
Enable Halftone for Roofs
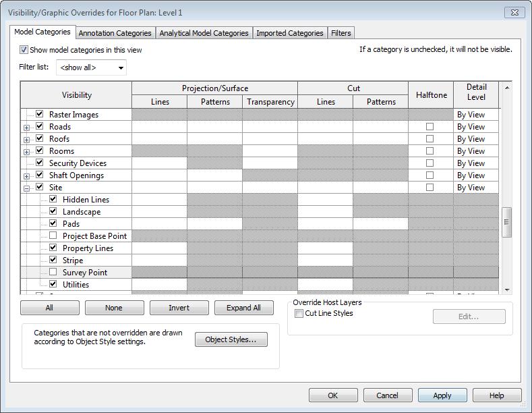pyautogui.click(x=430, y=139)
